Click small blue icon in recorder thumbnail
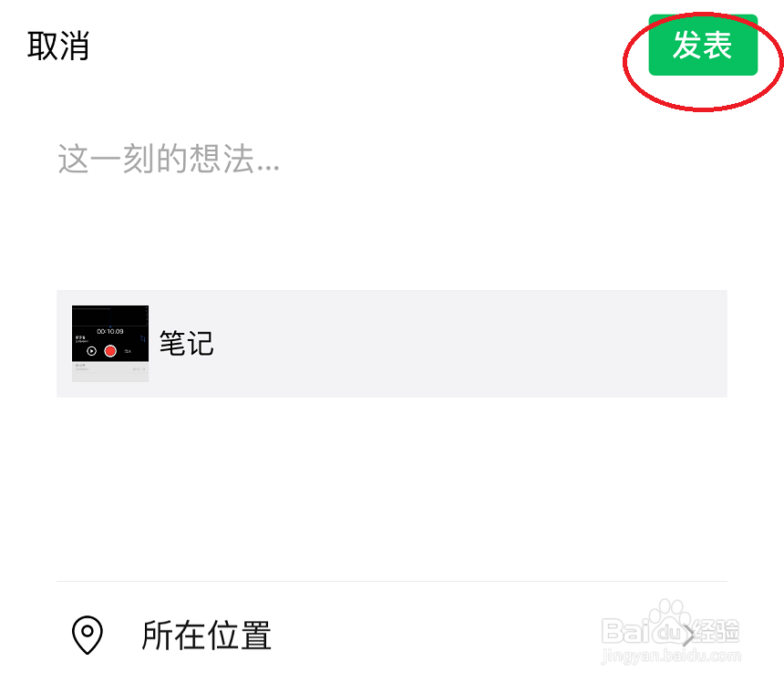The width and height of the screenshot is (784, 683). pos(143,339)
